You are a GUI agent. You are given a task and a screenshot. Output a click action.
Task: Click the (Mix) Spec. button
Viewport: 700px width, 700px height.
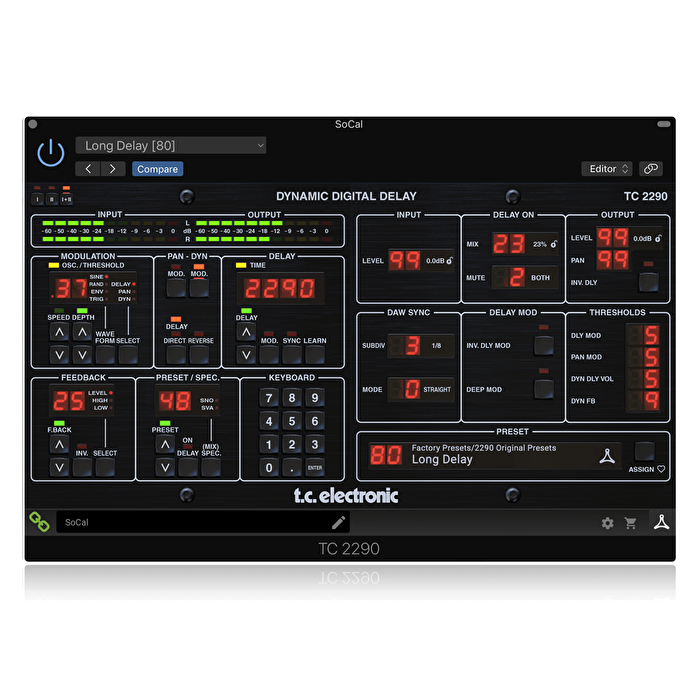[211, 467]
